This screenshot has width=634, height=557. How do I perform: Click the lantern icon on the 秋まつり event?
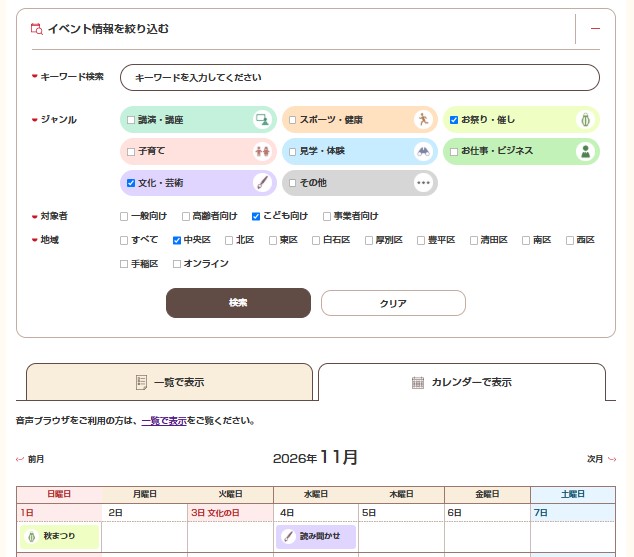[31, 536]
